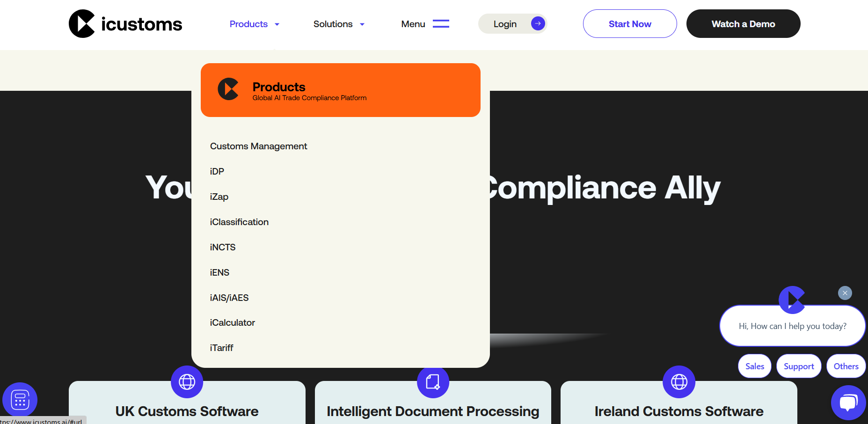
Task: Open the Intelligent Document Processing card
Action: (433, 403)
